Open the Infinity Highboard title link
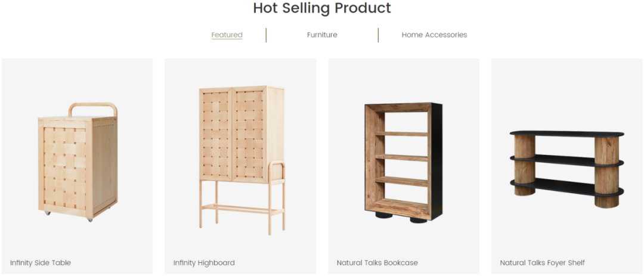The height and width of the screenshot is (276, 644). [204, 263]
